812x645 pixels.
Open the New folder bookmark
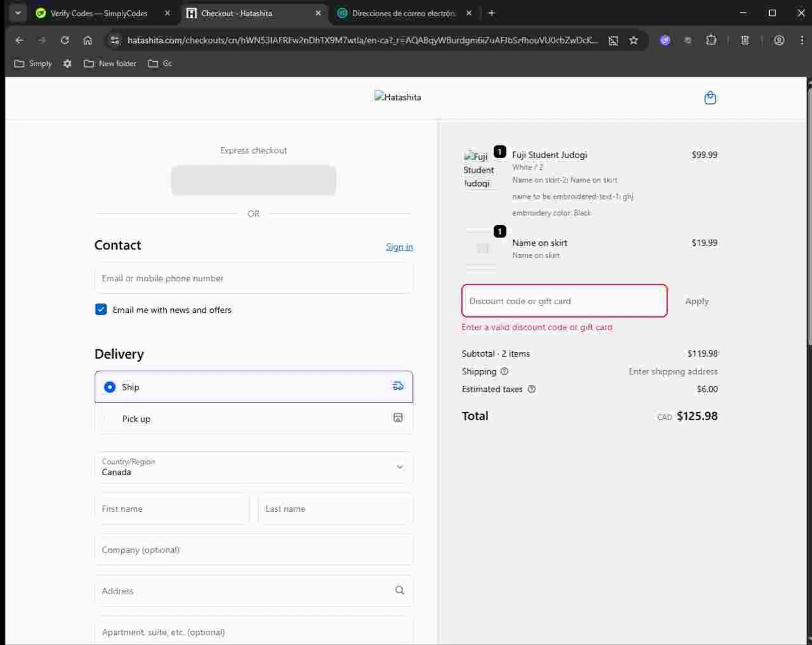tap(110, 63)
